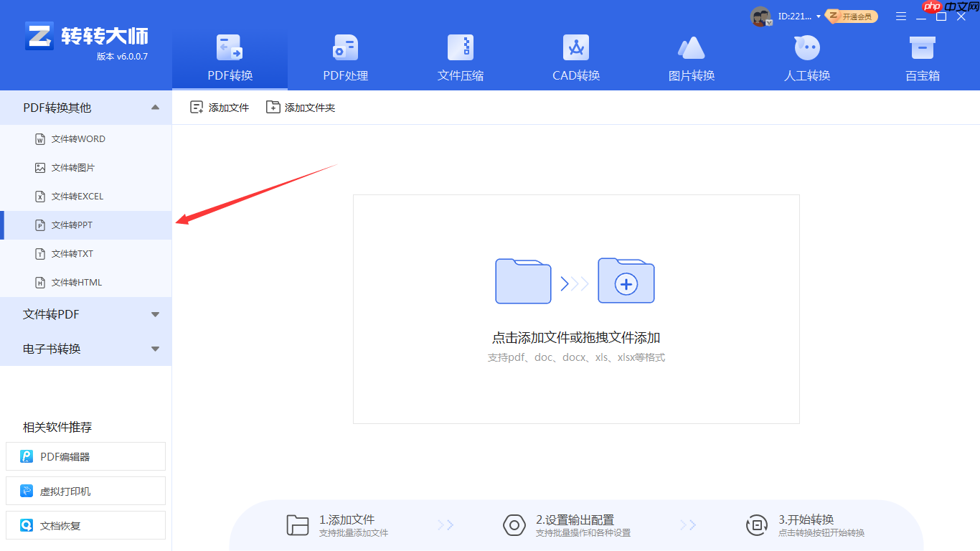Click the 相关软件推荐 heading
980x551 pixels.
(57, 427)
